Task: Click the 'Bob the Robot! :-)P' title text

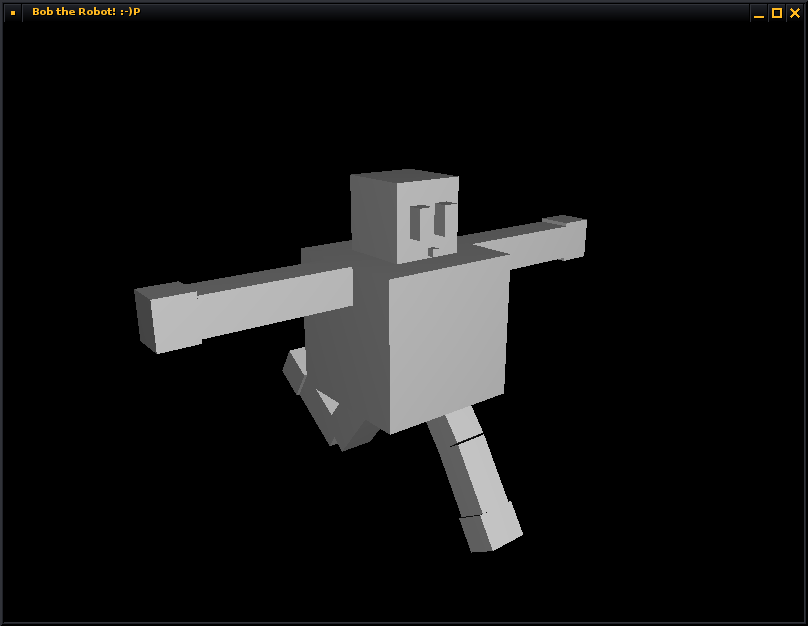Action: click(x=86, y=11)
